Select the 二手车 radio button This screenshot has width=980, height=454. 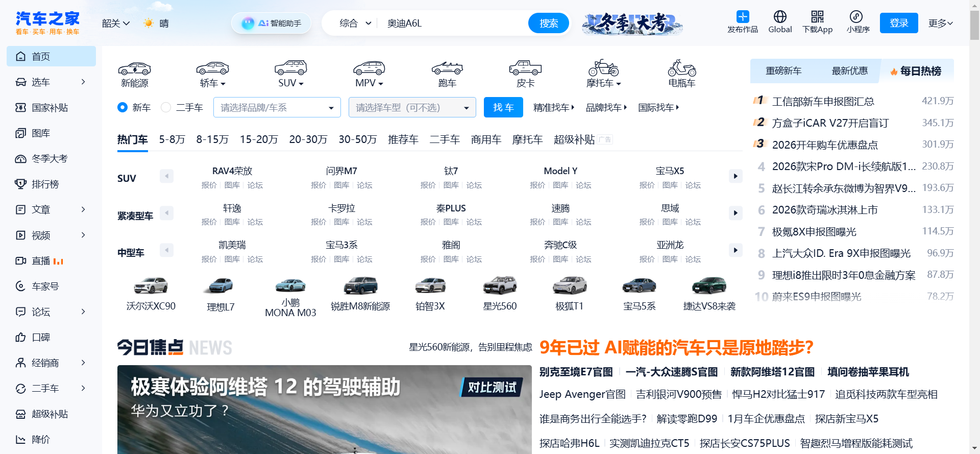(x=166, y=107)
